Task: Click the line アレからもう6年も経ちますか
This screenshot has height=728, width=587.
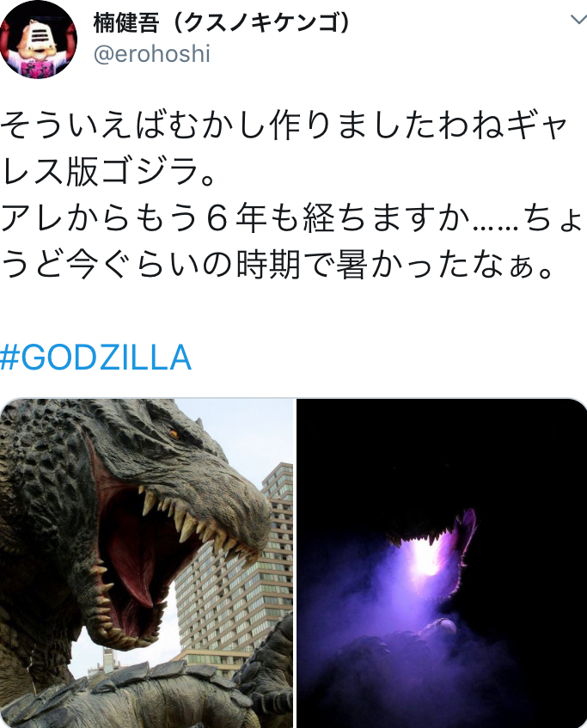Action: click(x=290, y=217)
